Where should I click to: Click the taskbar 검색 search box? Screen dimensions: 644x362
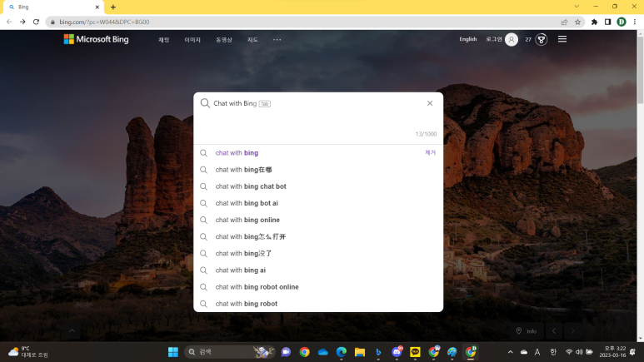229,352
